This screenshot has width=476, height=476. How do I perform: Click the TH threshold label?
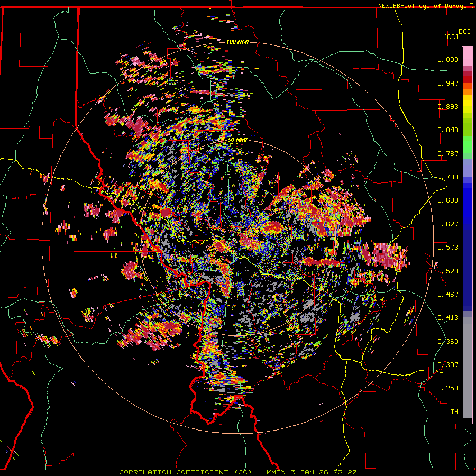454,411
